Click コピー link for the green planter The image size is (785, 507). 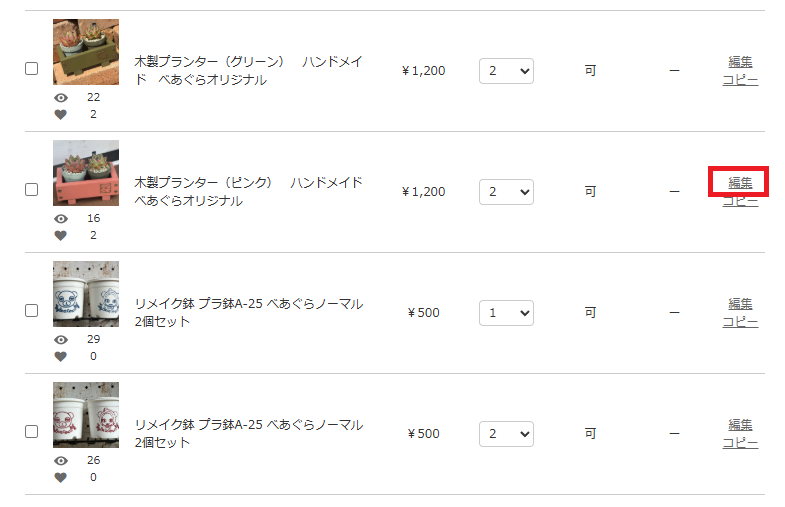click(740, 80)
